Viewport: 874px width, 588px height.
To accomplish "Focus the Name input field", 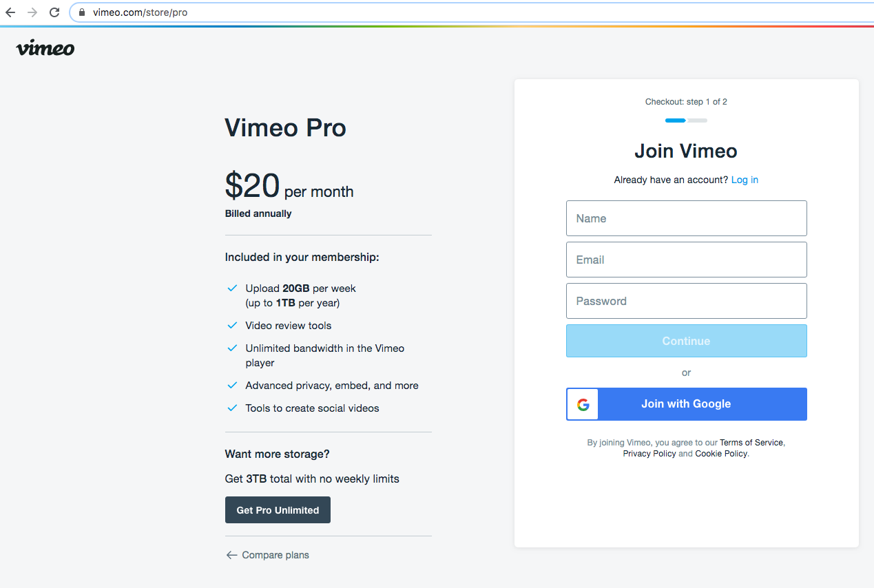I will pyautogui.click(x=686, y=218).
